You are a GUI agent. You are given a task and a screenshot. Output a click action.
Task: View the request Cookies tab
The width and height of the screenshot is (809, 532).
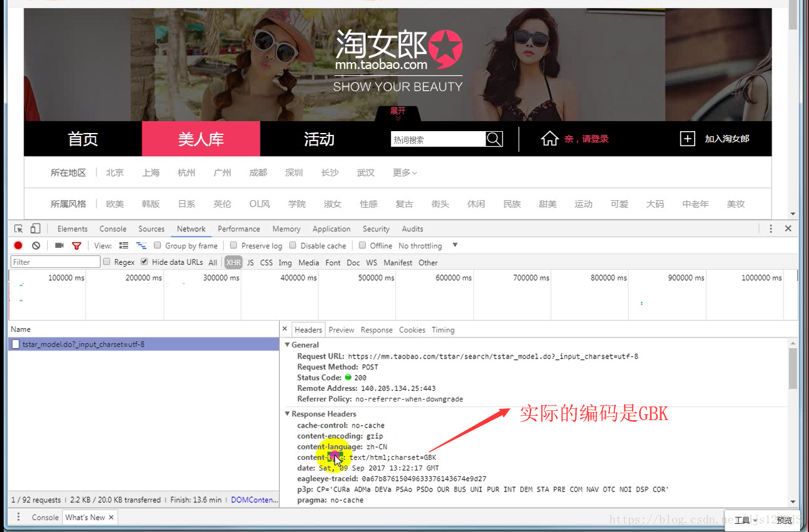coord(412,330)
